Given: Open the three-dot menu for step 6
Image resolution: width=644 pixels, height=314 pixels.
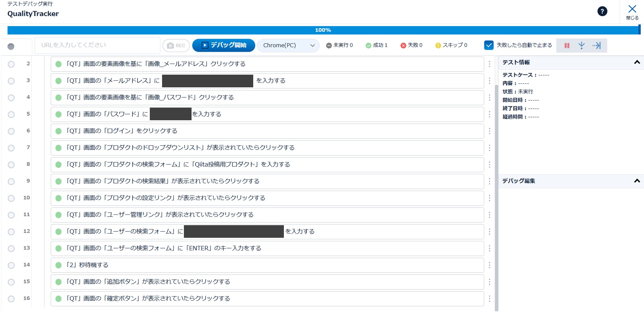Looking at the screenshot, I should pos(489,131).
